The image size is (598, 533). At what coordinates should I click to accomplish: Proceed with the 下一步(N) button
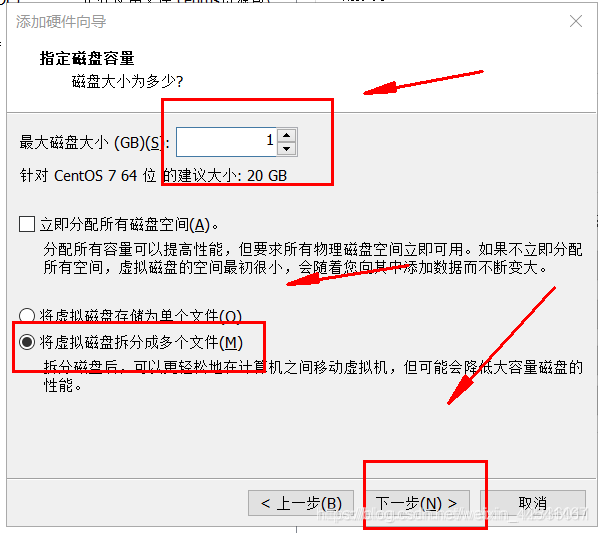pyautogui.click(x=417, y=503)
